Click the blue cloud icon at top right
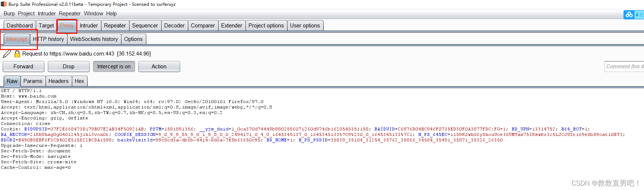The width and height of the screenshot is (644, 190). tap(629, 15)
